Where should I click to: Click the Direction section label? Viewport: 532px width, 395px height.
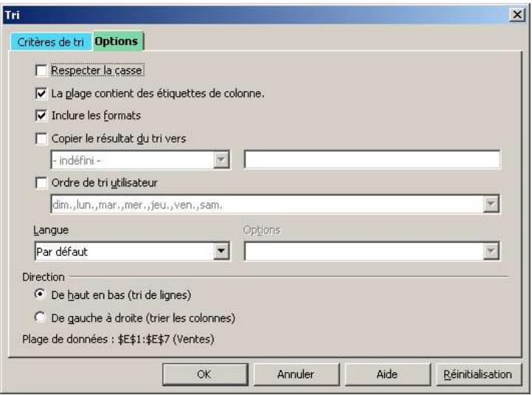[x=43, y=277]
